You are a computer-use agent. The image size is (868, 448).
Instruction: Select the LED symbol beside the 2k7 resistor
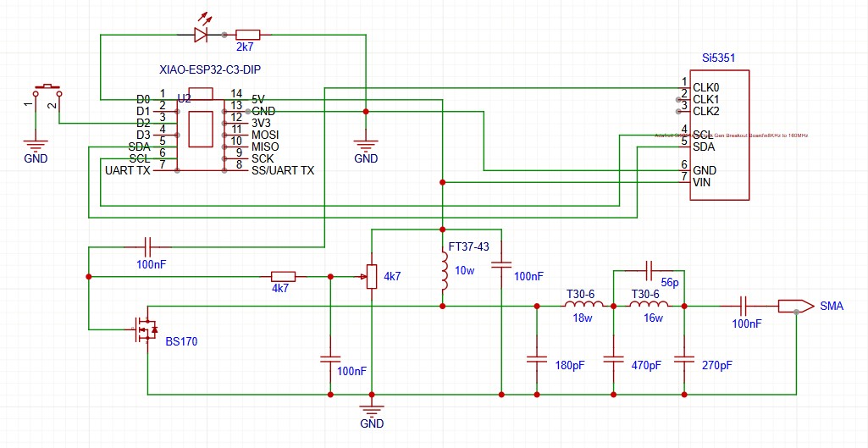pyautogui.click(x=201, y=35)
